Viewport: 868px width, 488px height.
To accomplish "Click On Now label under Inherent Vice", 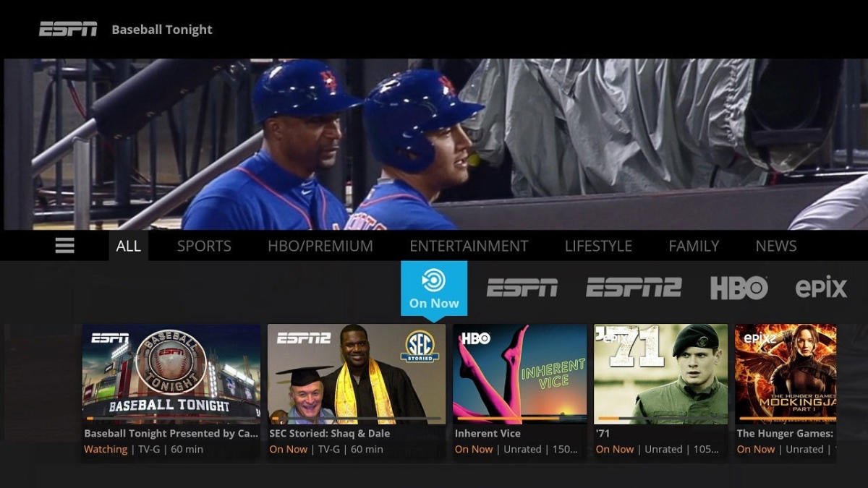I will [474, 449].
